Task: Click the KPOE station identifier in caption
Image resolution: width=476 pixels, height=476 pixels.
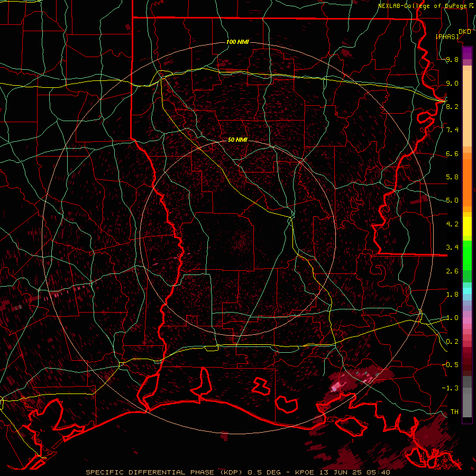Action: click(x=305, y=472)
